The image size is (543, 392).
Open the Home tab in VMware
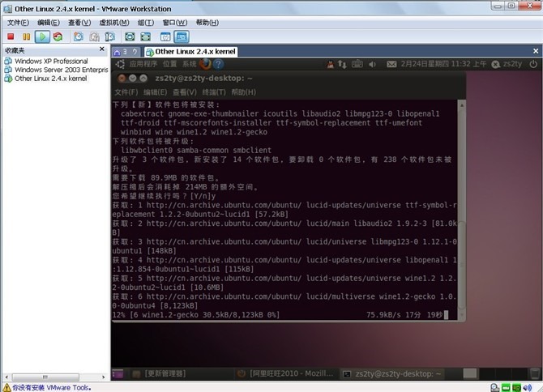coord(117,52)
